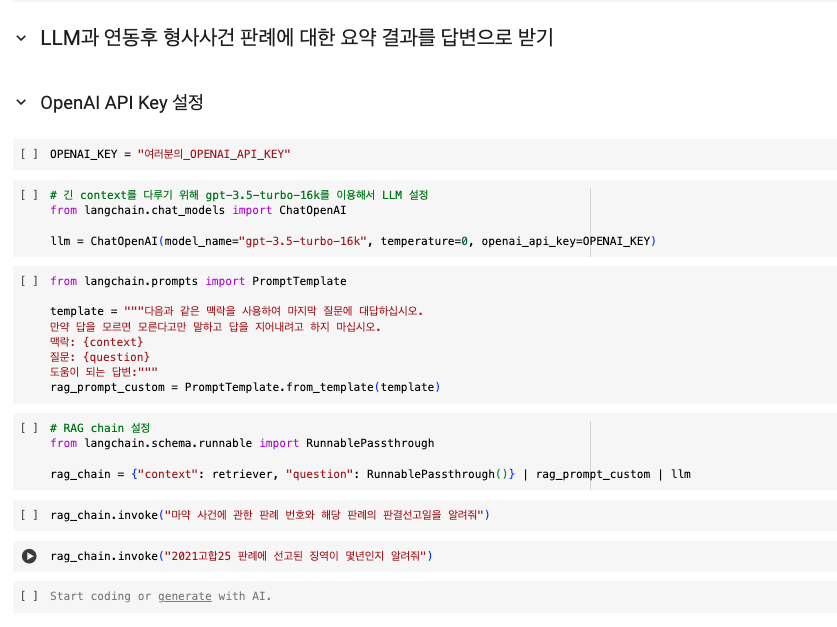Image resolution: width=837 pixels, height=627 pixels.
Task: Click the "context": retriever part of rag_chain
Action: [207, 474]
